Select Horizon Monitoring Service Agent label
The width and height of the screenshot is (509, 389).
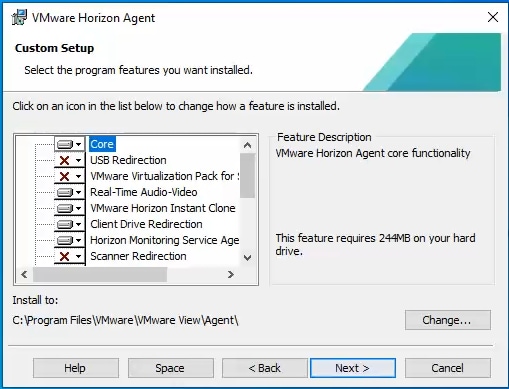[165, 240]
